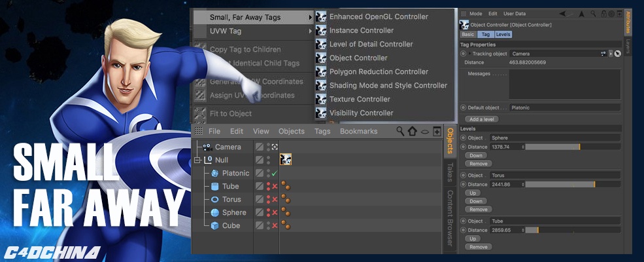Click the Polygon Reduction Controller icon
644x262 pixels.
pos(321,71)
